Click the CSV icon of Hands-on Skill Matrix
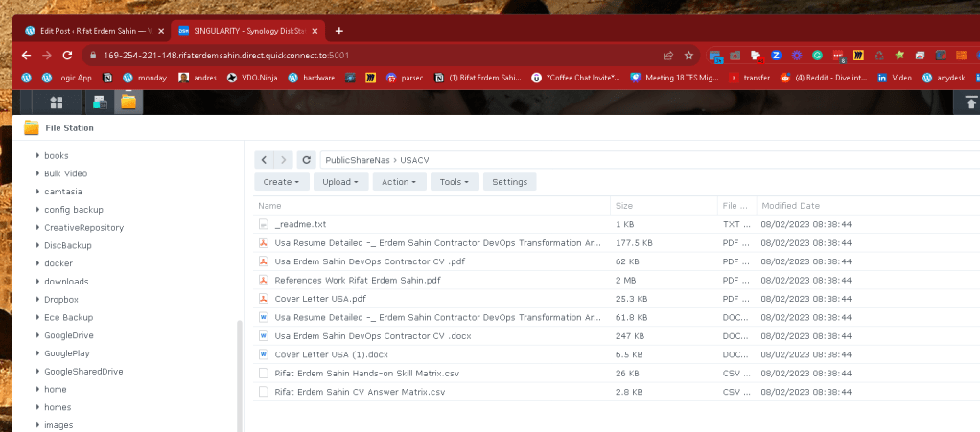The image size is (980, 432). point(264,374)
